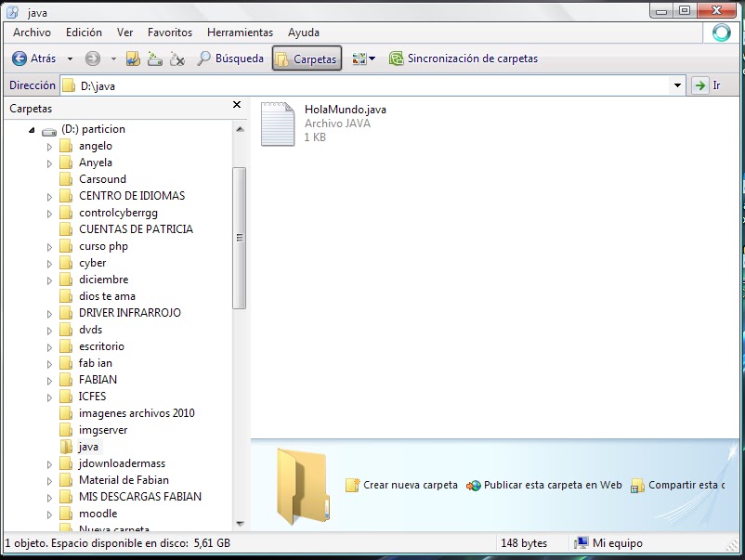Close the Carpetas pane with X
Viewport: 745px width, 560px height.
pos(237,105)
